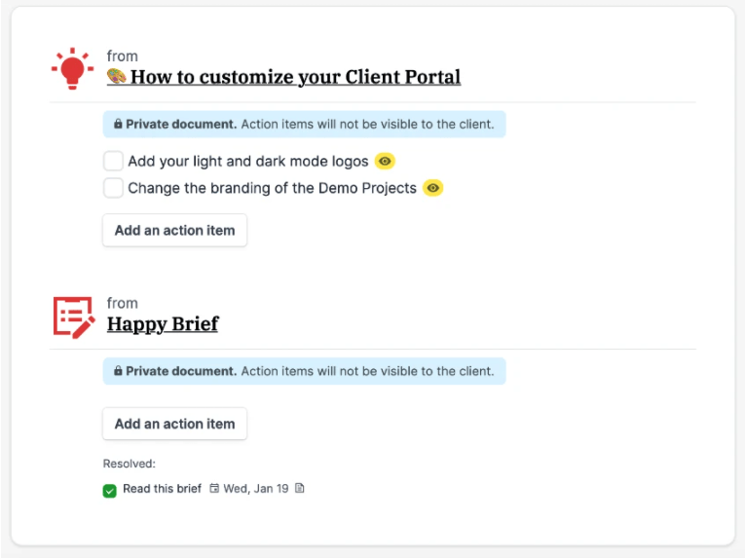Click the red lightbulb document icon

click(x=72, y=69)
